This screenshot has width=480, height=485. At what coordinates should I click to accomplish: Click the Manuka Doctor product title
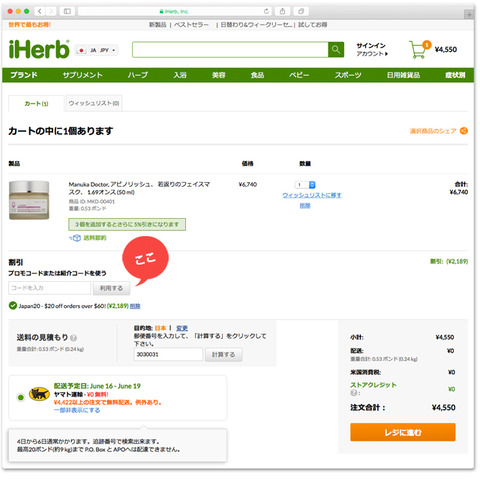pyautogui.click(x=139, y=188)
